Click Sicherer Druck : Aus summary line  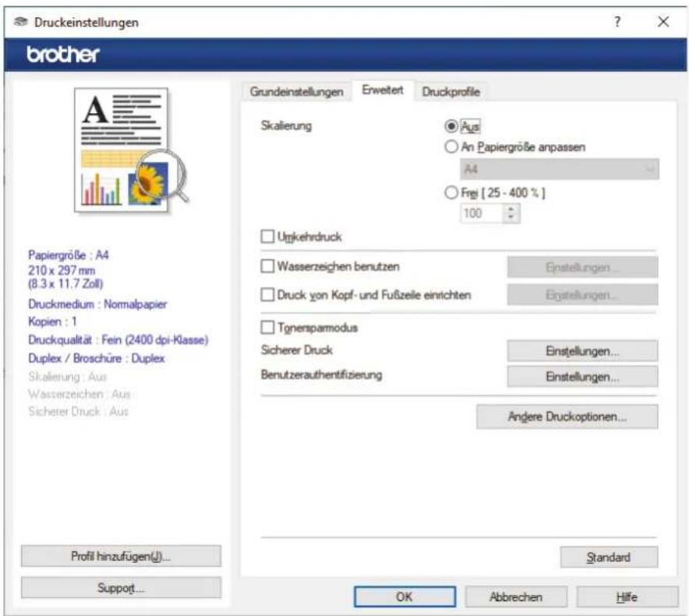coord(78,412)
